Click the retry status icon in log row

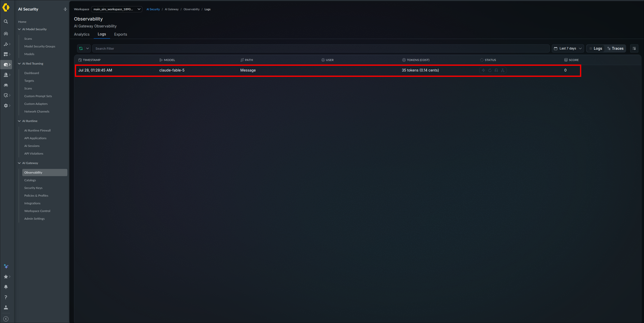[490, 70]
